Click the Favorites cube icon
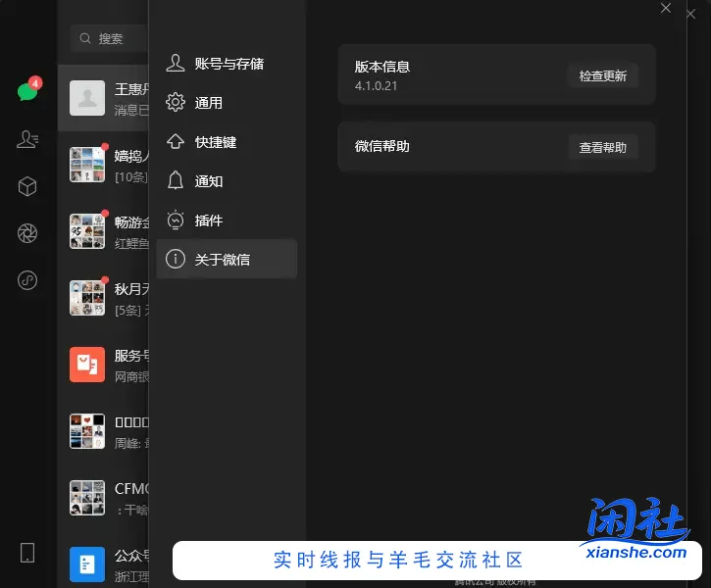The height and width of the screenshot is (588, 711). pyautogui.click(x=27, y=186)
